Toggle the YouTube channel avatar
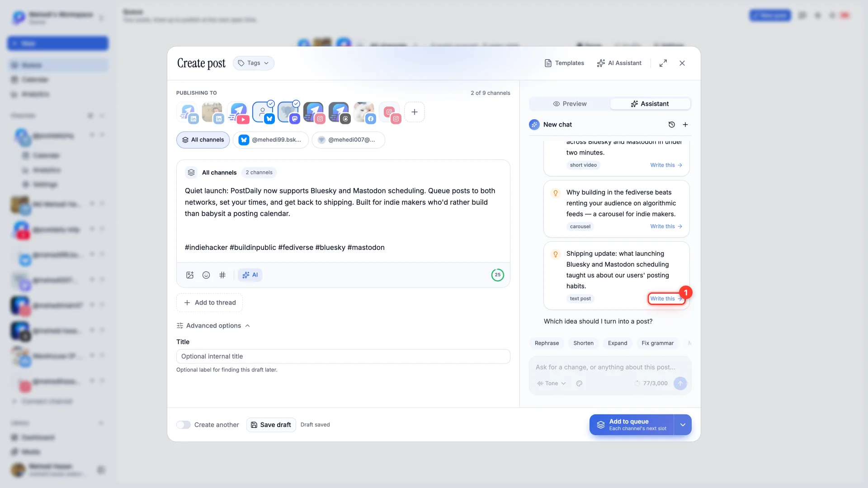This screenshot has height=488, width=868. pos(238,112)
